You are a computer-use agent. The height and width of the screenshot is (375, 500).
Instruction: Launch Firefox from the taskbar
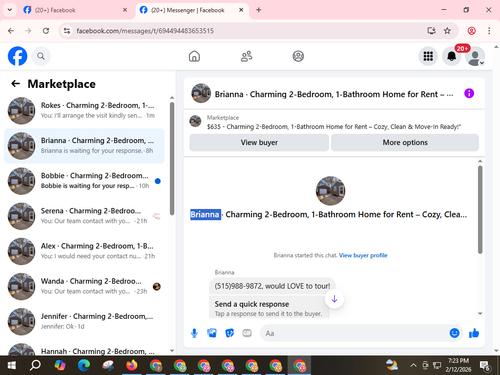132,365
